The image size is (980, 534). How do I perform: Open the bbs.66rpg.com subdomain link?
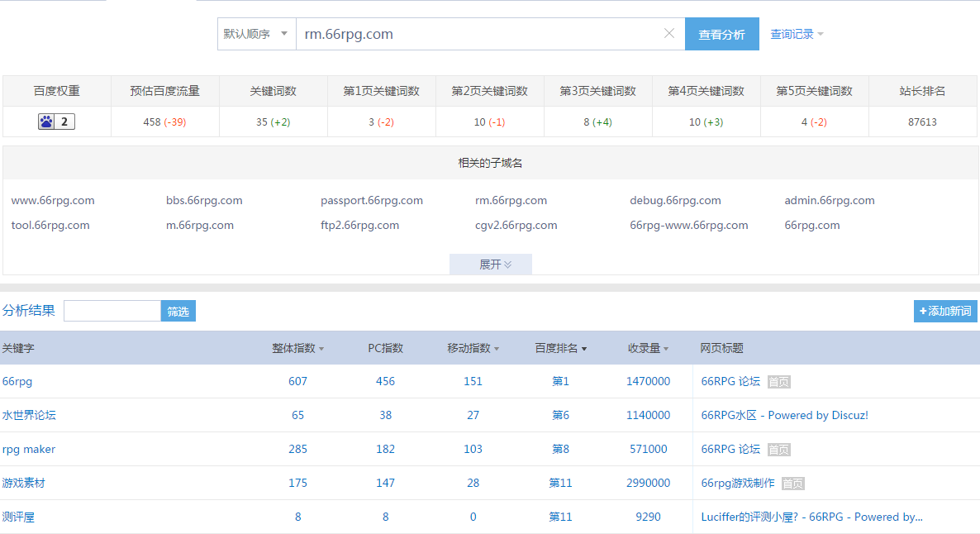pos(204,201)
